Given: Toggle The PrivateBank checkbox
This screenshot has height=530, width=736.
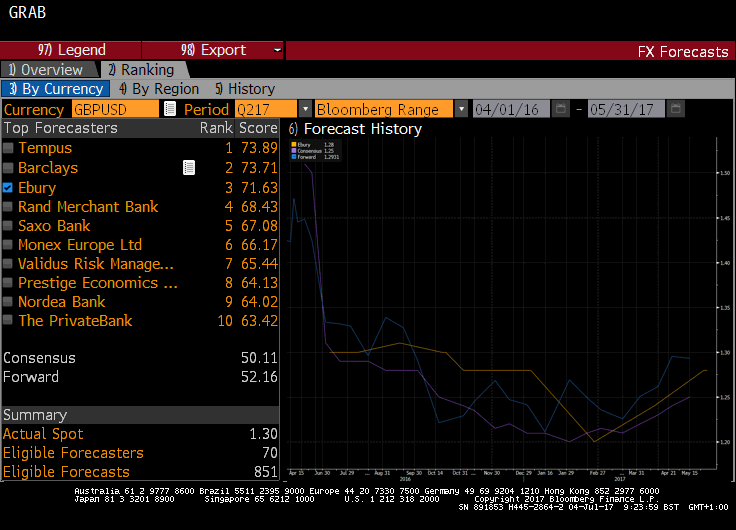Looking at the screenshot, I should click(8, 321).
